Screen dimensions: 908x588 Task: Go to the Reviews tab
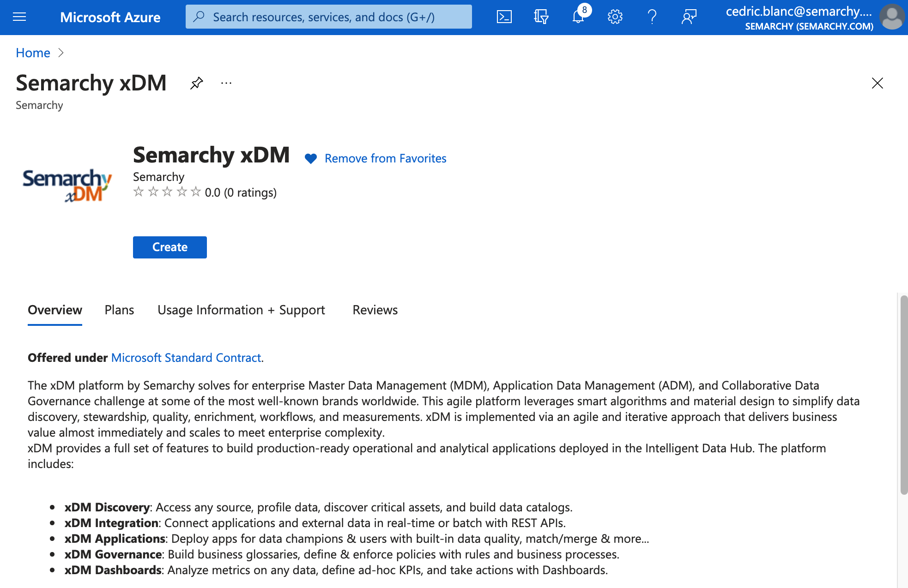(375, 310)
